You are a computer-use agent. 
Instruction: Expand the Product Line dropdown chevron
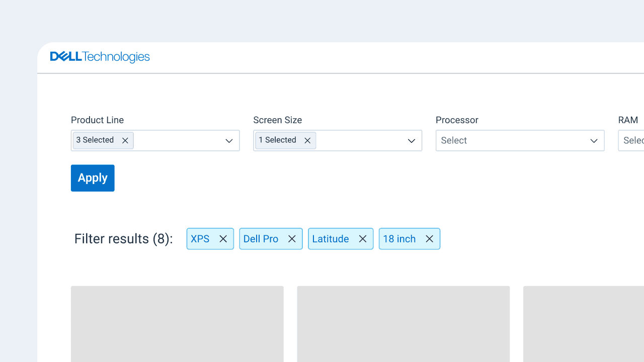(229, 141)
